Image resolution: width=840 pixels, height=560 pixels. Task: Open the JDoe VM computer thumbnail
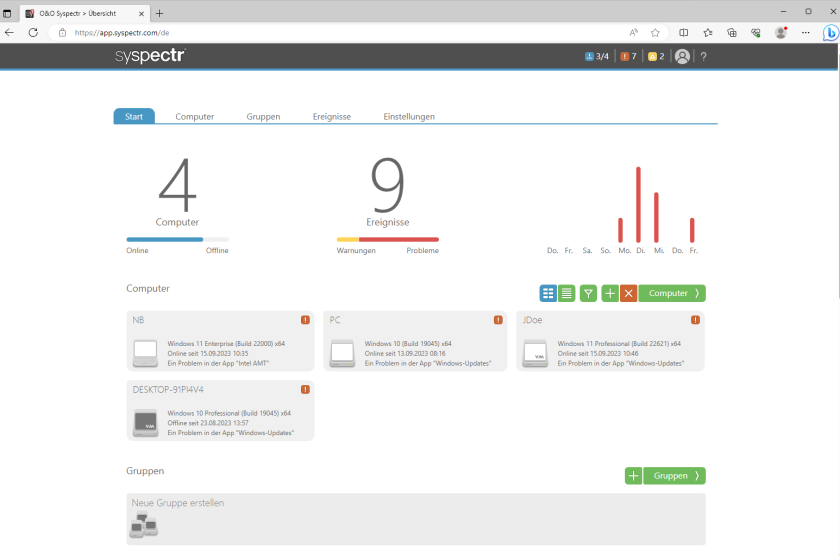535,353
